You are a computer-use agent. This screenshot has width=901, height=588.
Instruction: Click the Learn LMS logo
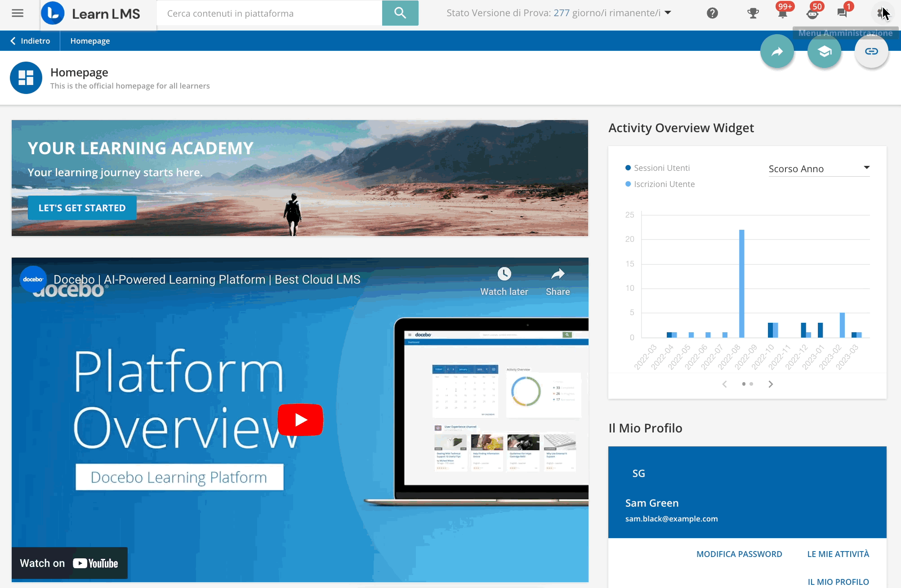pos(91,13)
